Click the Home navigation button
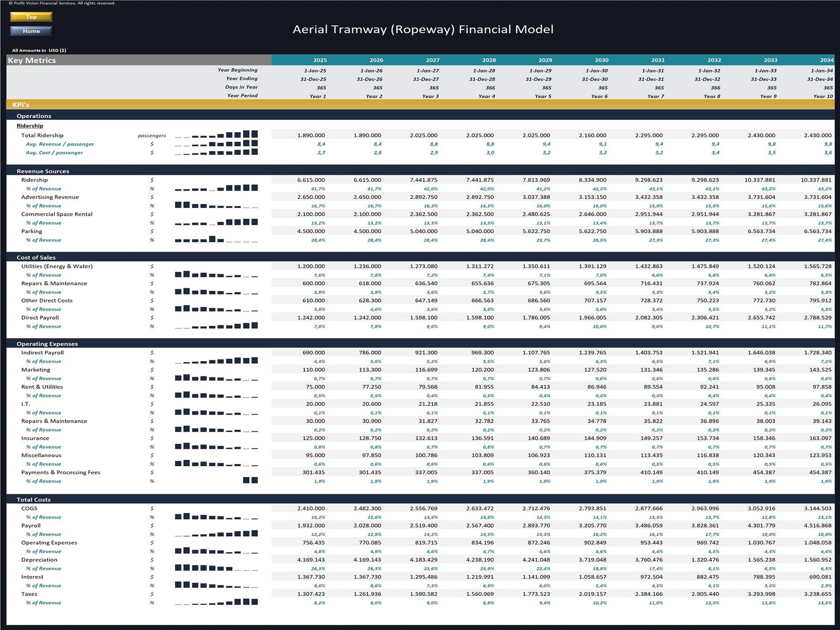The width and height of the screenshot is (840, 630). pos(31,30)
